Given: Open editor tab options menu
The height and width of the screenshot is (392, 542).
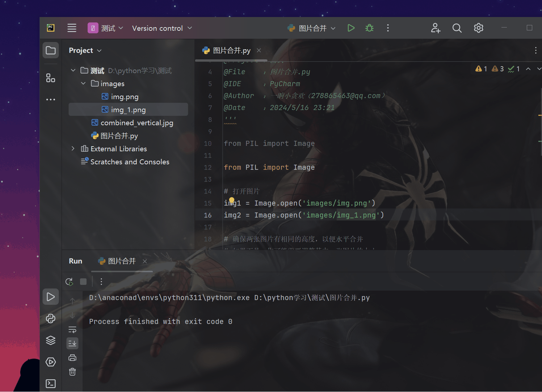Looking at the screenshot, I should click(536, 50).
